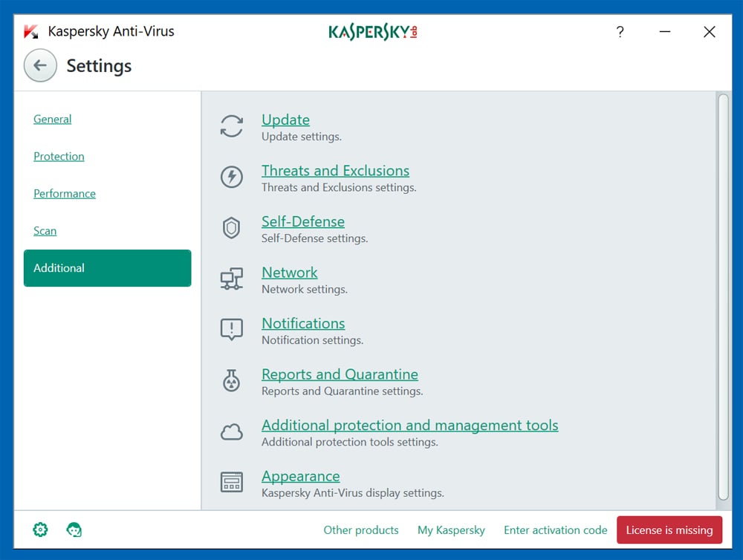
Task: Click the 'Kaspersky Anti-Virus' window title text
Action: coord(111,31)
